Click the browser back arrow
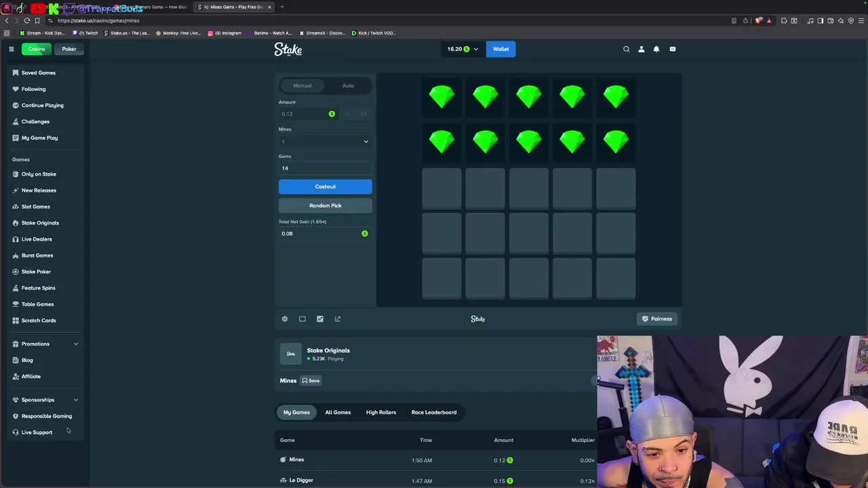Image resolution: width=868 pixels, height=488 pixels. (x=7, y=20)
